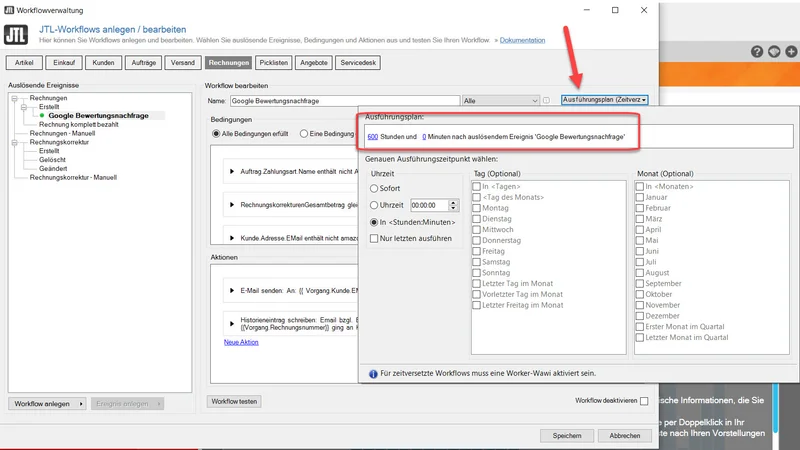Click the Ereignis anlegen button
Viewport: 800px width, 450px height.
tap(128, 404)
